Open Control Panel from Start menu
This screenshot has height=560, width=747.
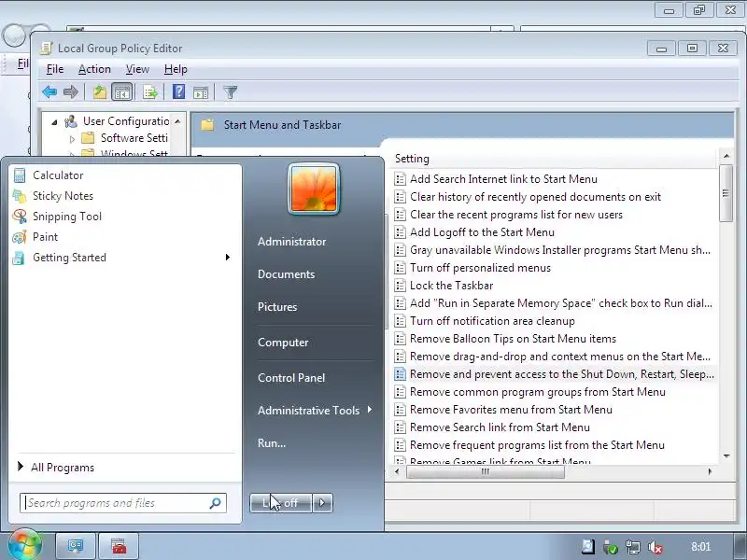[x=291, y=378]
